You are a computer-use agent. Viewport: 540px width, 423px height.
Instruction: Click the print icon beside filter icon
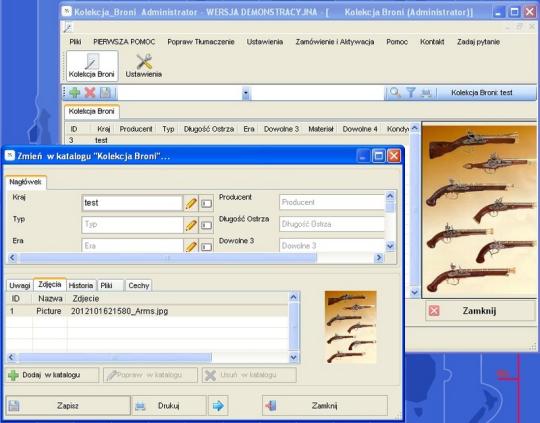(x=426, y=93)
